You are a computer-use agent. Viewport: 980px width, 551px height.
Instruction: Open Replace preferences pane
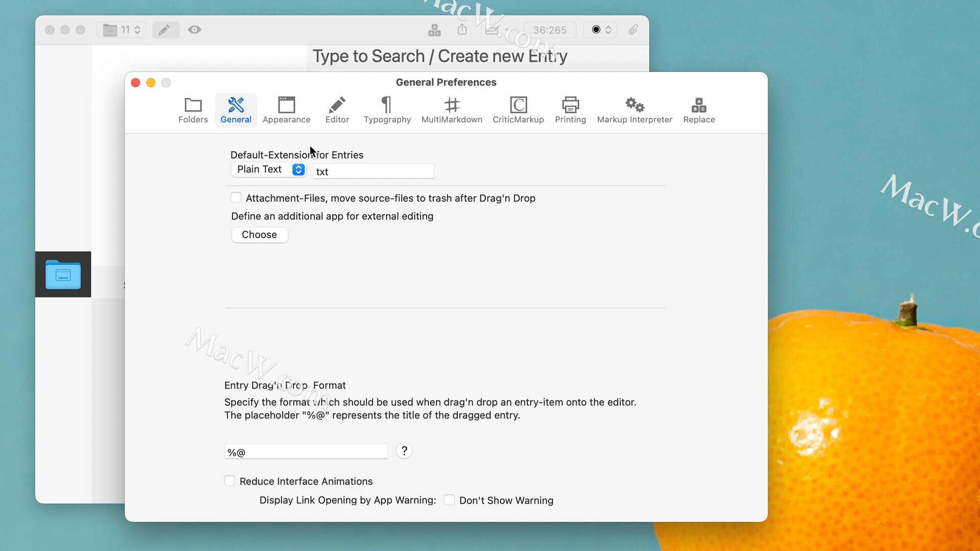click(699, 110)
